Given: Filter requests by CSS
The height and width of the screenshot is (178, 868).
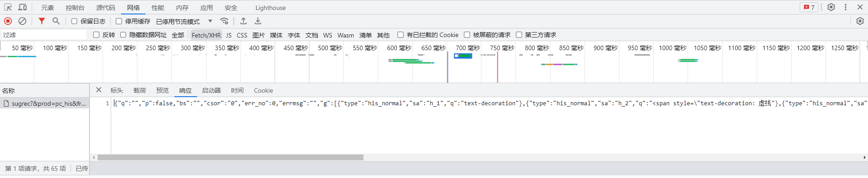Looking at the screenshot, I should pyautogui.click(x=242, y=35).
